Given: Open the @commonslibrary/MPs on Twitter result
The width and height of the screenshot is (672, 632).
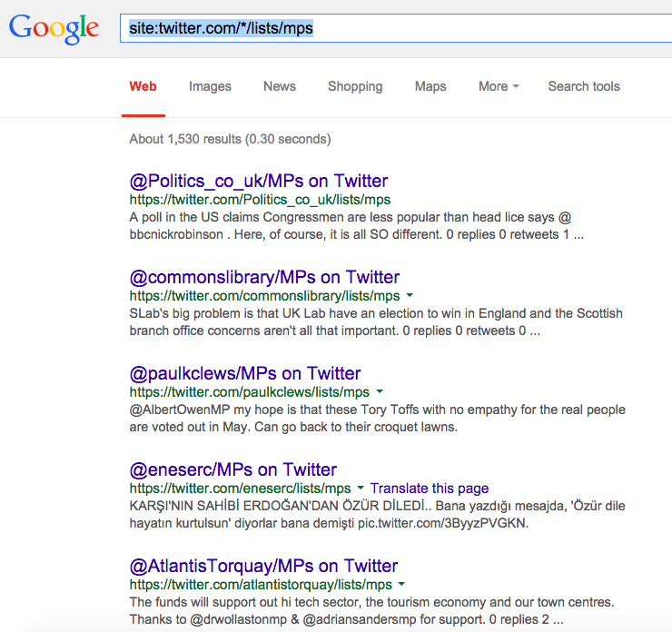Looking at the screenshot, I should point(264,277).
